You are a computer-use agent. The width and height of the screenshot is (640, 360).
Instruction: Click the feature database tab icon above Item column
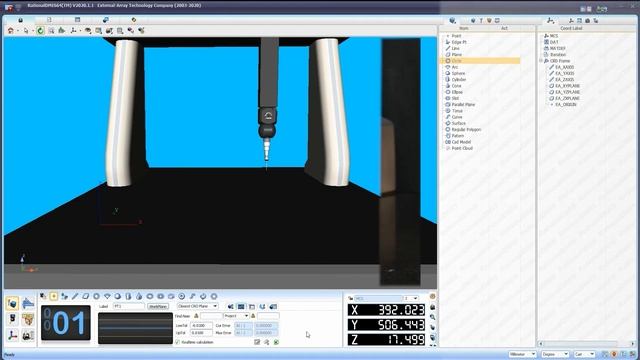[x=452, y=20]
